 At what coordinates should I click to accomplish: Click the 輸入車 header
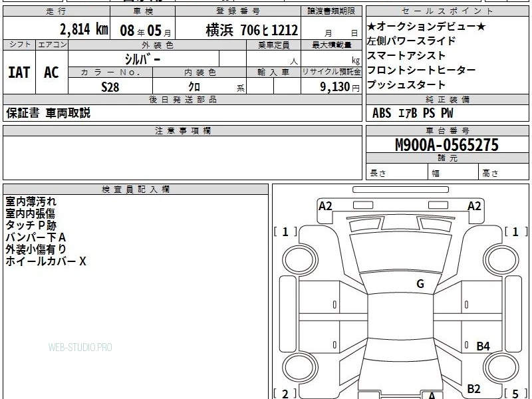273,72
